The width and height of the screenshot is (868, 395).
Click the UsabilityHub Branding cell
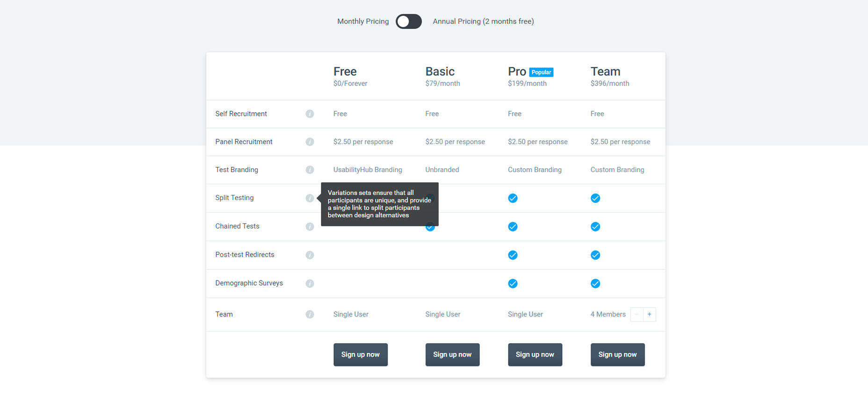[368, 170]
